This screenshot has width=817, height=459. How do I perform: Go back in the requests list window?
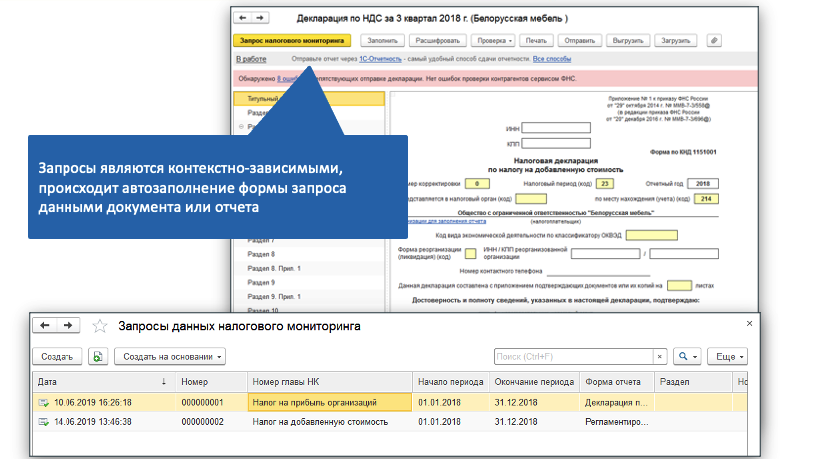coord(45,326)
